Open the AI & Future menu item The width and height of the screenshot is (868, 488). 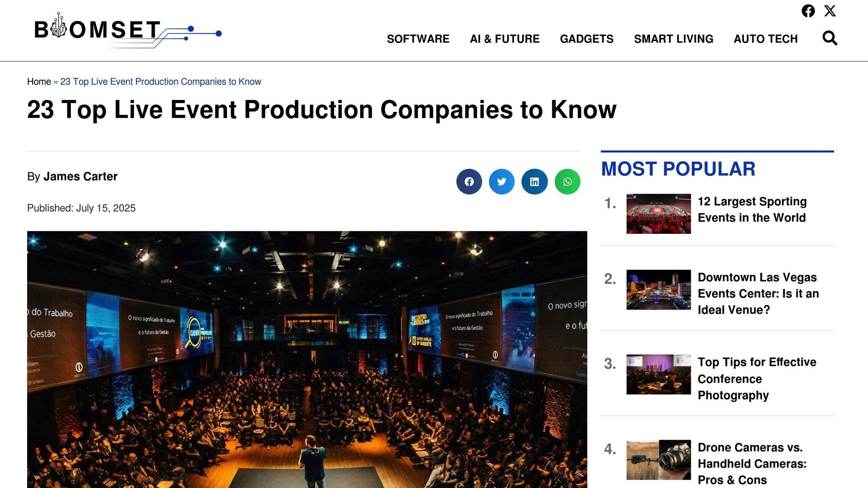tap(504, 39)
